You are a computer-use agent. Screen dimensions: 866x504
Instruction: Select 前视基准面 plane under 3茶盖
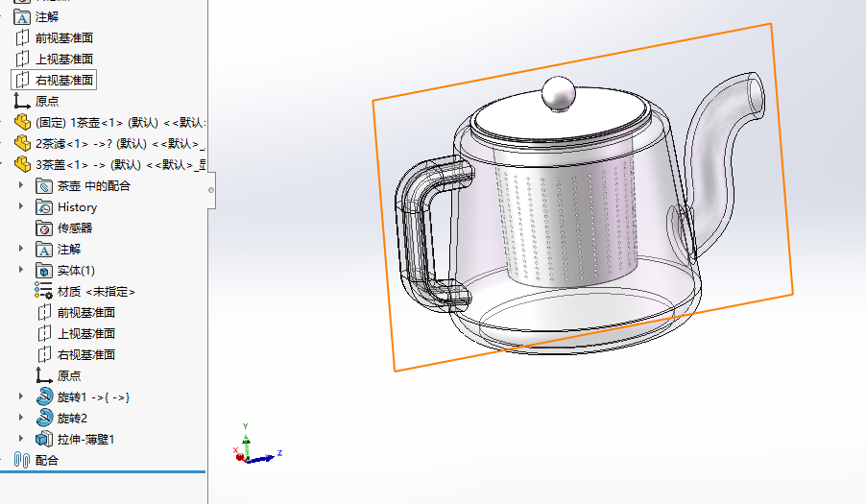click(76, 312)
